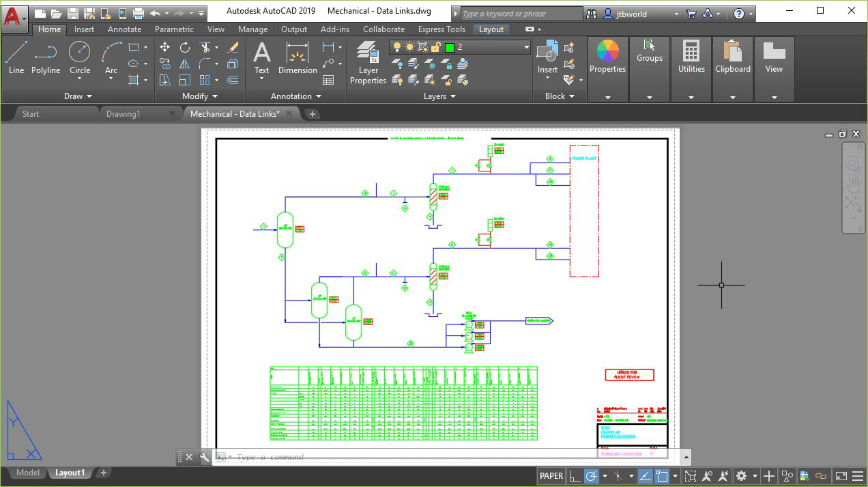868x487 pixels.
Task: Toggle Ortho mode in status bar
Action: pyautogui.click(x=575, y=476)
